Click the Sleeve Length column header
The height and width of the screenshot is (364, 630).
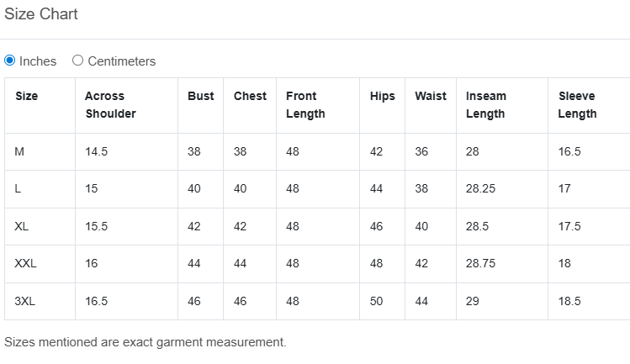click(578, 105)
